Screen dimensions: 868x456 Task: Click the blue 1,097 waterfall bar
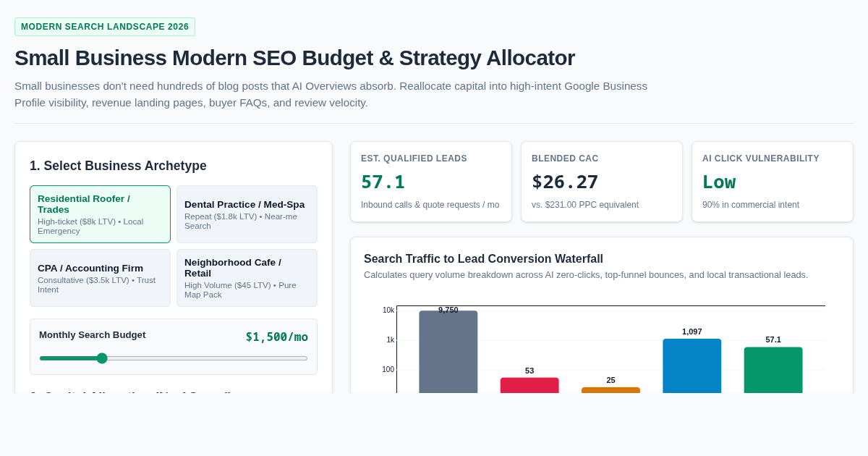692,366
